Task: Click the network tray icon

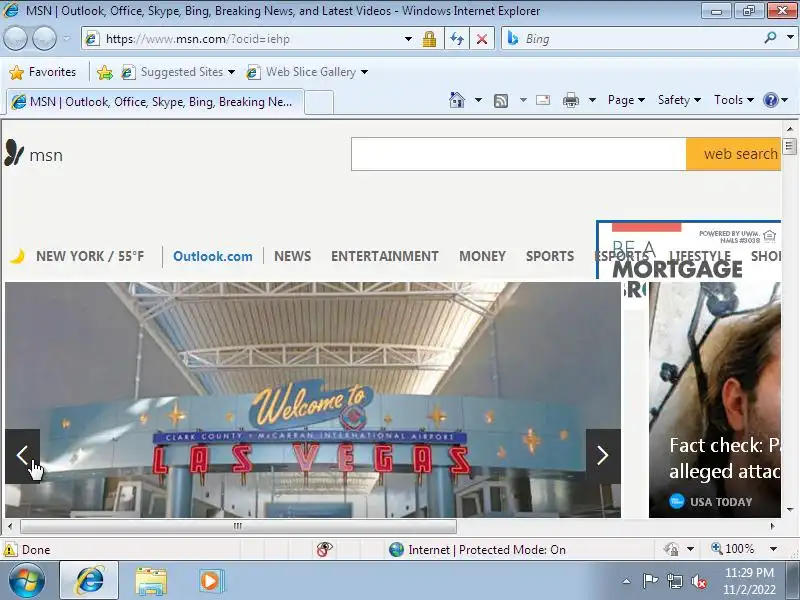Action: 674,581
